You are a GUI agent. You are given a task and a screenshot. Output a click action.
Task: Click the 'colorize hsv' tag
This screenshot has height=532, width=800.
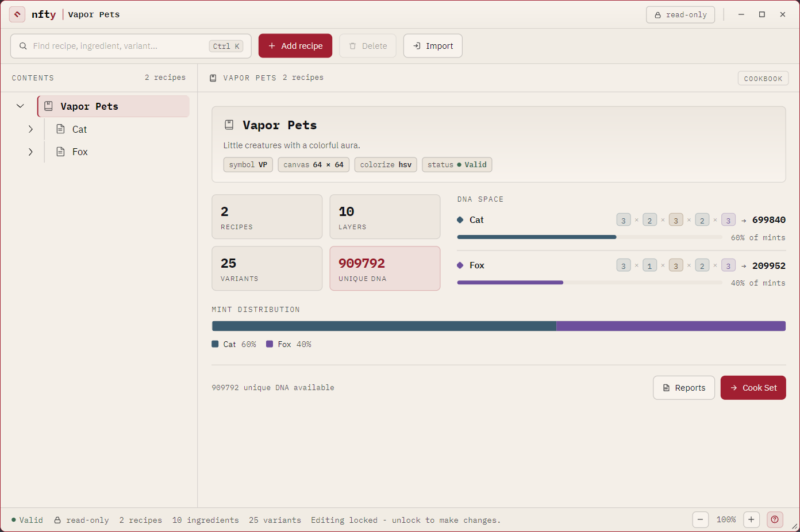pyautogui.click(x=386, y=165)
